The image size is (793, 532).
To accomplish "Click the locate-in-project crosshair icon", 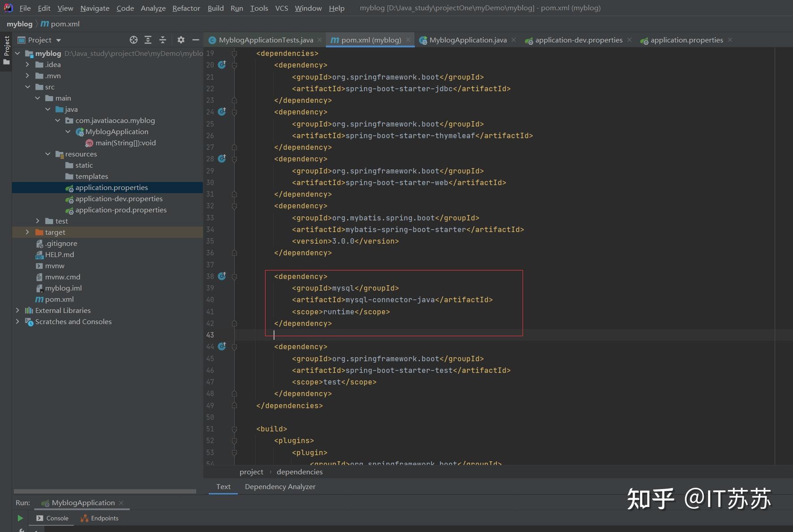I will click(134, 40).
